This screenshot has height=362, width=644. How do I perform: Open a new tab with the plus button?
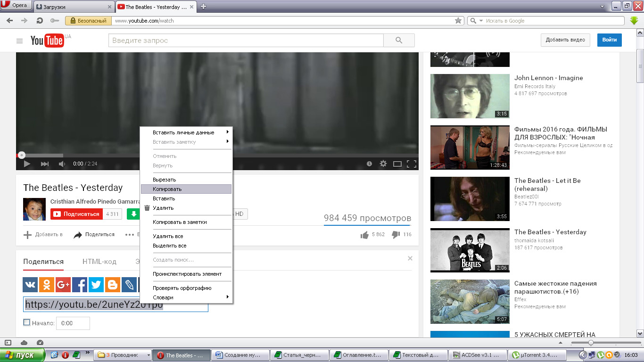click(204, 7)
